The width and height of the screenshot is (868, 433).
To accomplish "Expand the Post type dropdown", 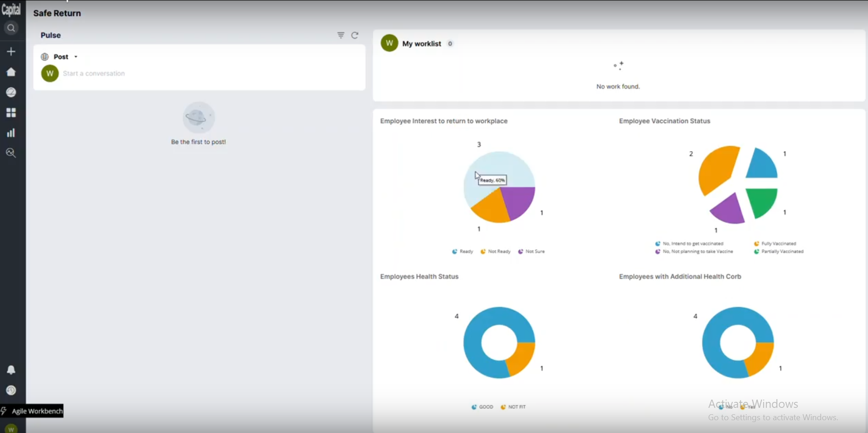I will point(76,57).
